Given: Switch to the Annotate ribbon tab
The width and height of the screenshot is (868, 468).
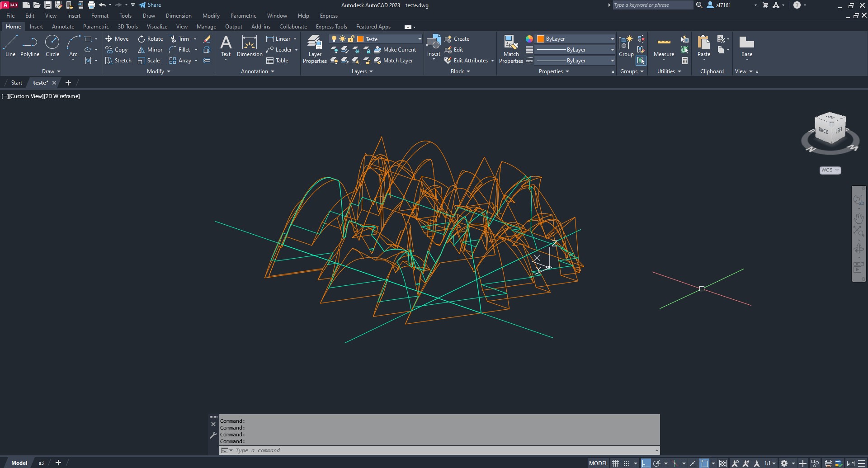Looking at the screenshot, I should (x=63, y=27).
